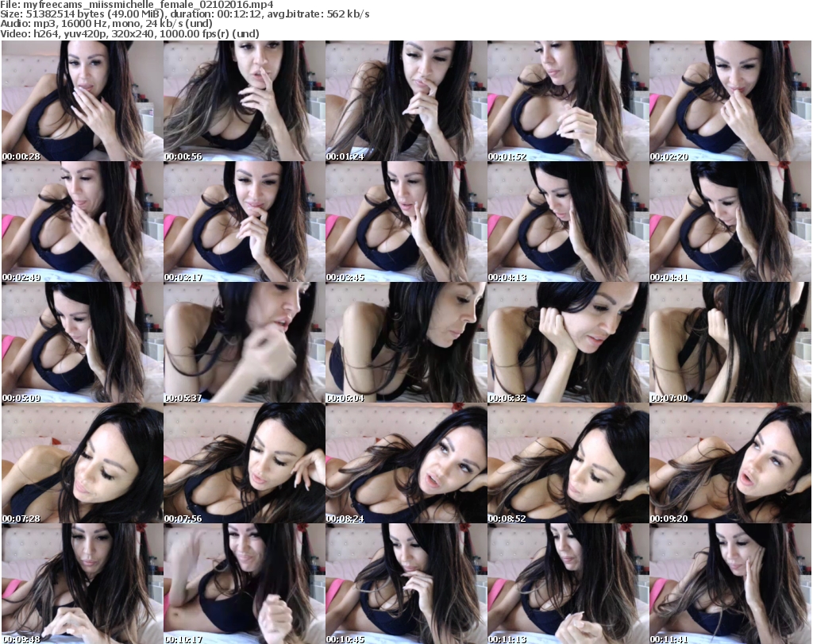Open the thumbnail stamped 00:01:52
Screen dimensions: 813x644
(568, 102)
